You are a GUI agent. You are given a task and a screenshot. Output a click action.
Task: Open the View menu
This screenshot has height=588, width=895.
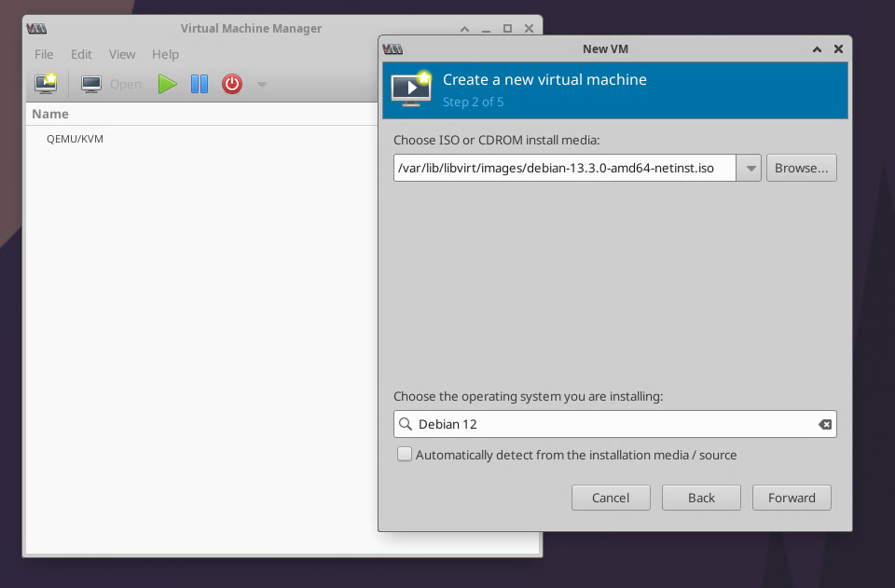coord(122,55)
